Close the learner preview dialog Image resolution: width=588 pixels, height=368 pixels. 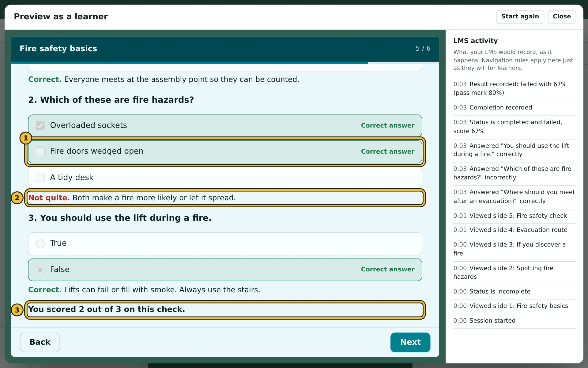(562, 17)
